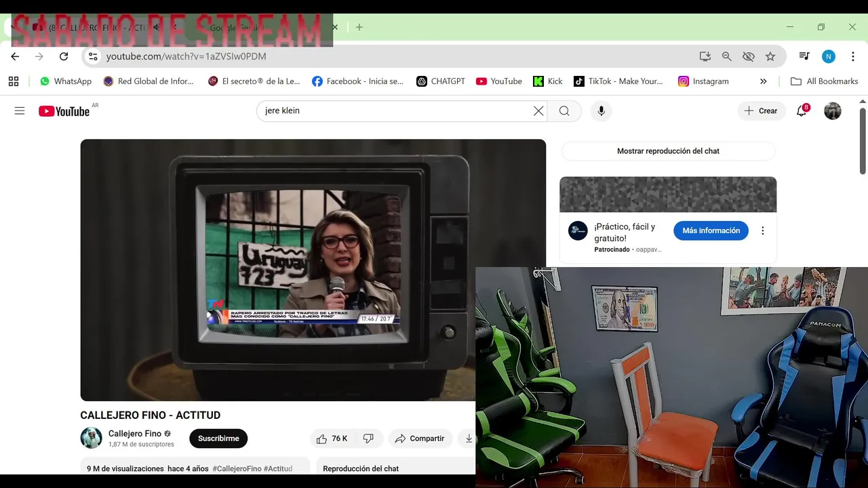Reload the page with the refresh icon
Screen dimensions: 868x488
64,56
